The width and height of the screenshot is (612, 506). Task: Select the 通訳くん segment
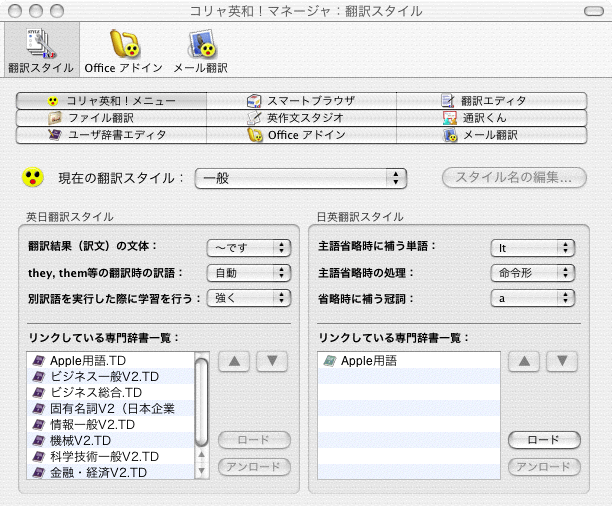(491, 118)
